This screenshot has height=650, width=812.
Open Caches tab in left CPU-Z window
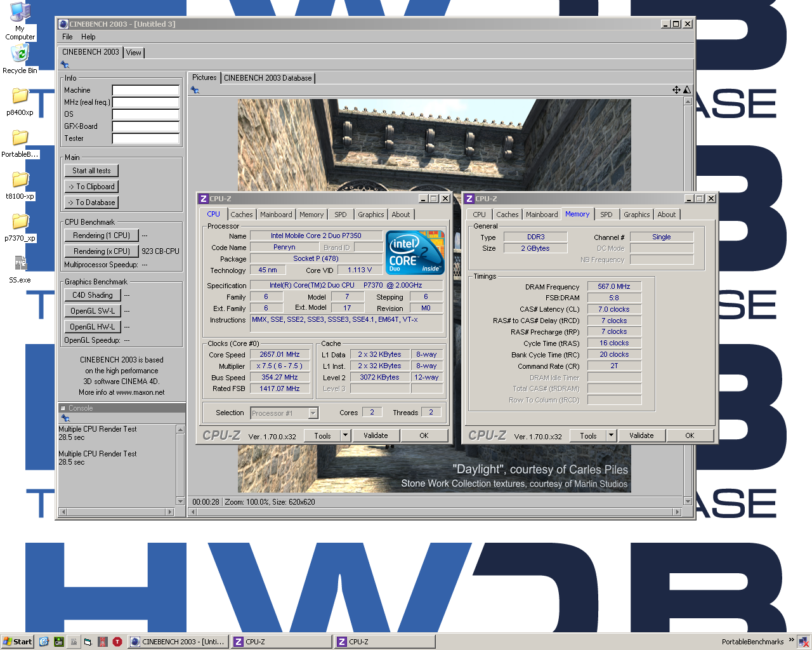[x=242, y=215]
